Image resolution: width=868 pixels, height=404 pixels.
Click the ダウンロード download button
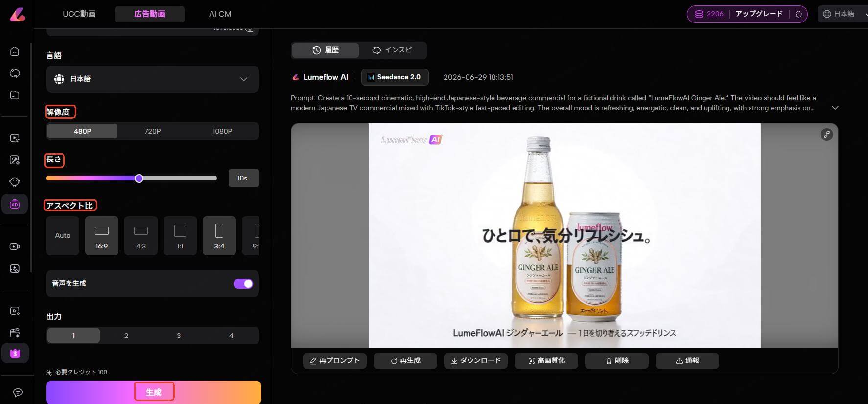click(476, 361)
